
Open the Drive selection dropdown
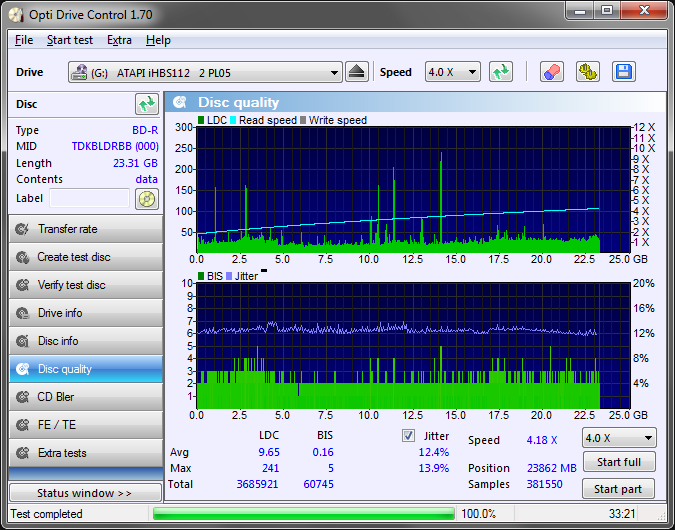(205, 72)
